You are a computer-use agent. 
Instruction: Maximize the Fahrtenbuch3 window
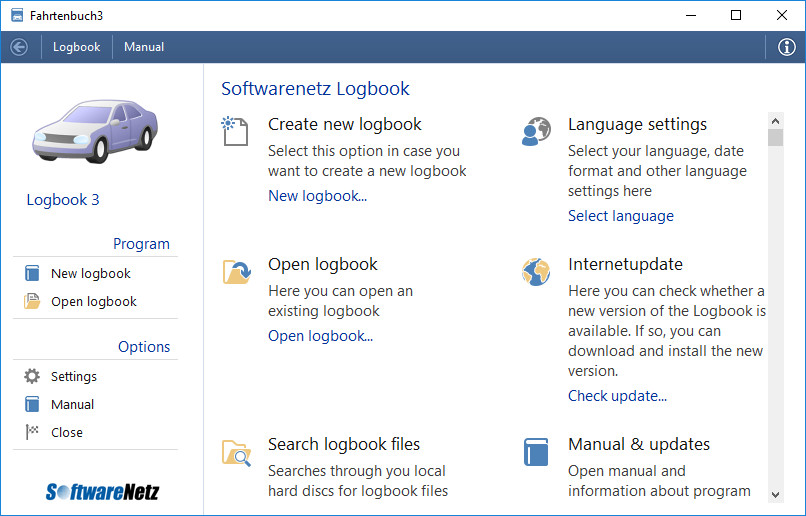[x=736, y=15]
